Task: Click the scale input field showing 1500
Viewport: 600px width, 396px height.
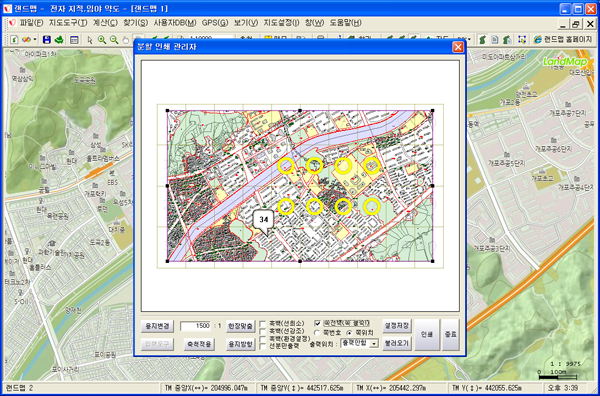Action: tap(196, 326)
